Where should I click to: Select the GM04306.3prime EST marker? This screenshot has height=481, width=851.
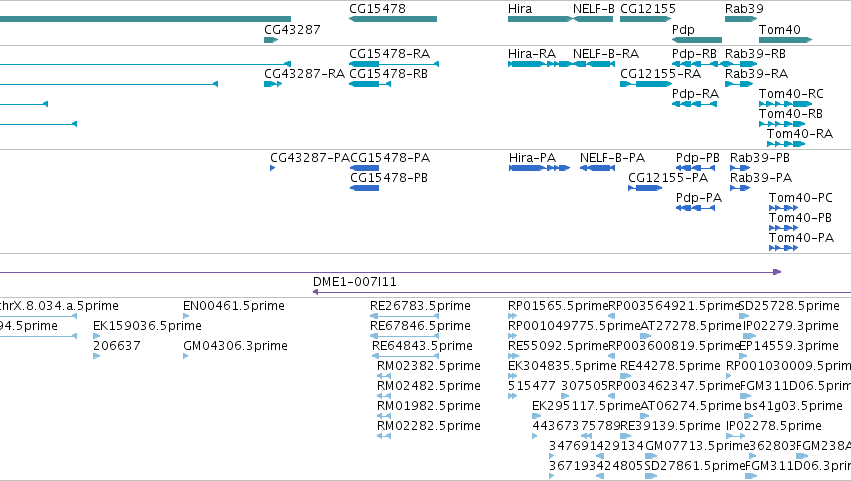(x=186, y=356)
